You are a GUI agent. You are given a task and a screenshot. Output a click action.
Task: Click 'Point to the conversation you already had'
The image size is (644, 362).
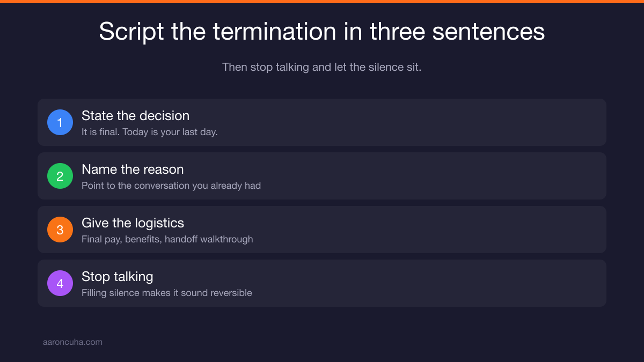click(x=171, y=186)
